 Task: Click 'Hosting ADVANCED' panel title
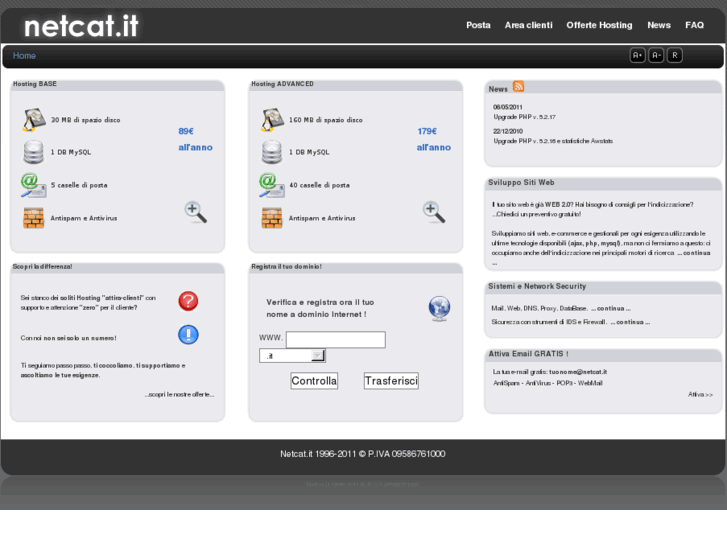pyautogui.click(x=282, y=84)
